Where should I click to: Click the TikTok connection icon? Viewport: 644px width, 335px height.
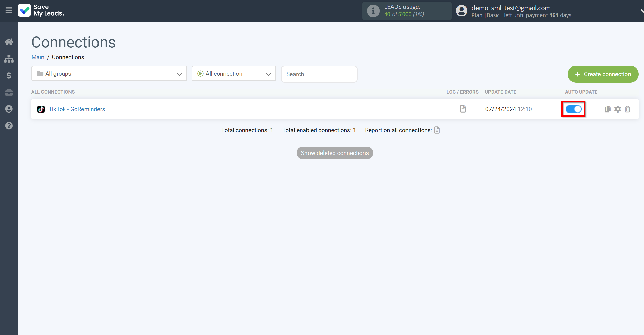[41, 109]
